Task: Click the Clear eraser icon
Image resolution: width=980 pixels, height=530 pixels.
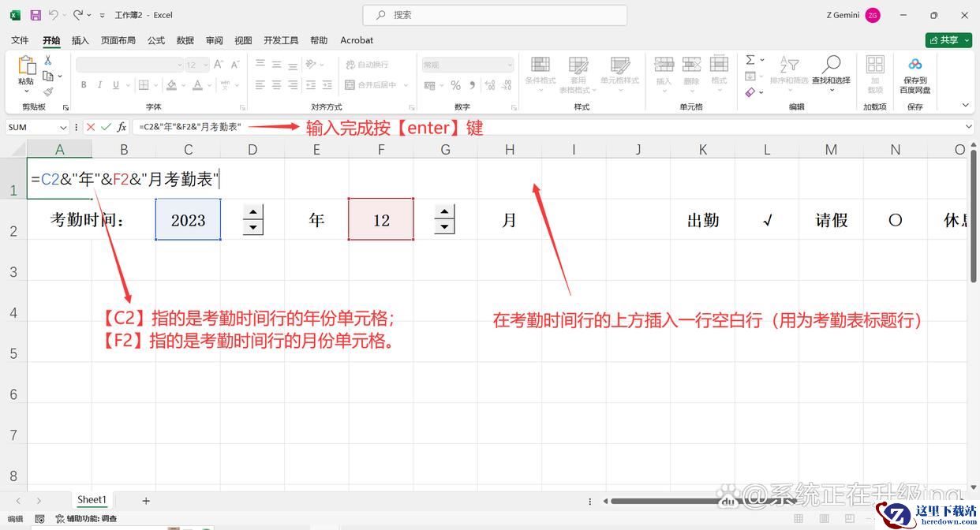Action: pyautogui.click(x=750, y=92)
